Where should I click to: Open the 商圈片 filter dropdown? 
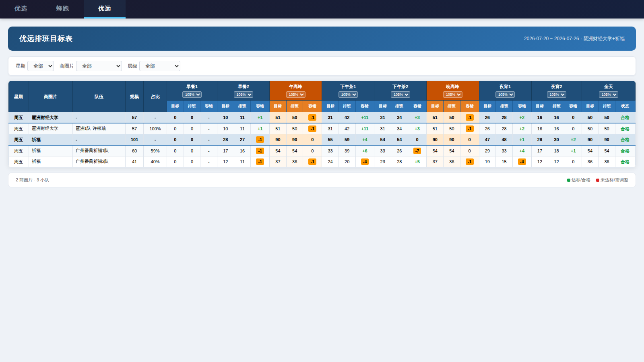[x=99, y=66]
